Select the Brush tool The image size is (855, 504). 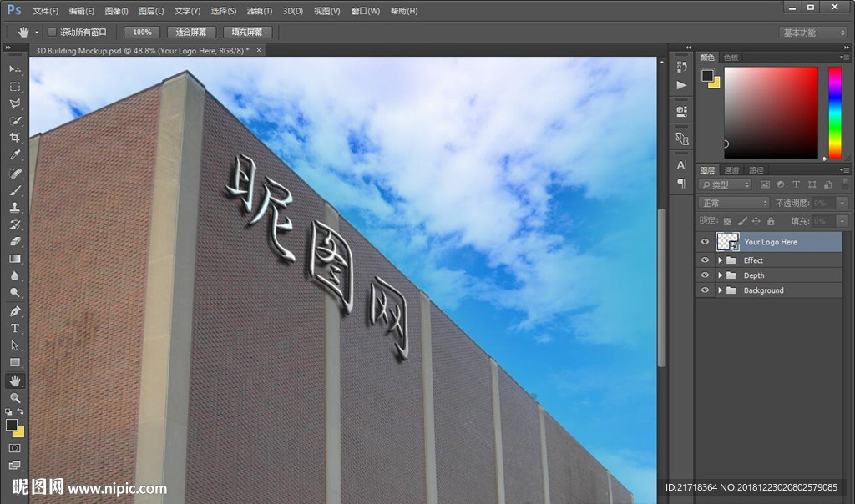(x=15, y=190)
